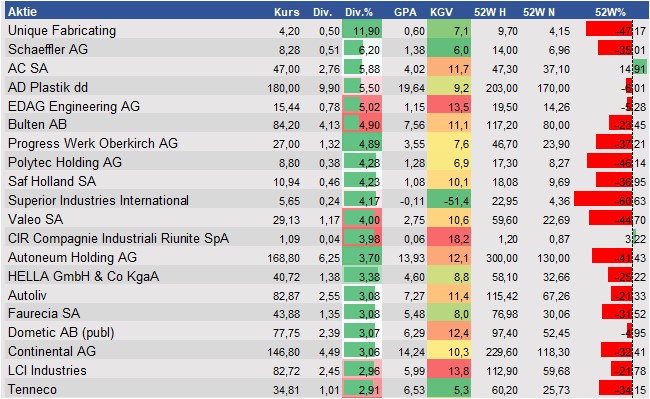Select the GPA column header
The height and width of the screenshot is (399, 650).
coord(405,12)
